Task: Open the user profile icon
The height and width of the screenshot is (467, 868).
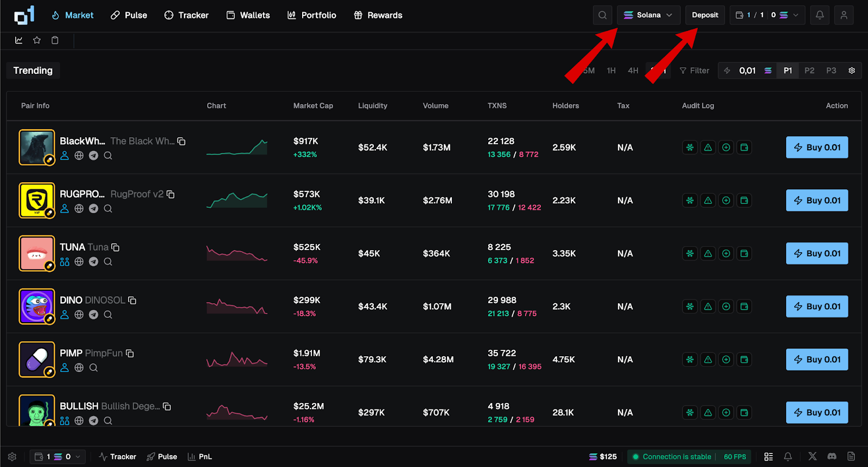Action: point(844,15)
